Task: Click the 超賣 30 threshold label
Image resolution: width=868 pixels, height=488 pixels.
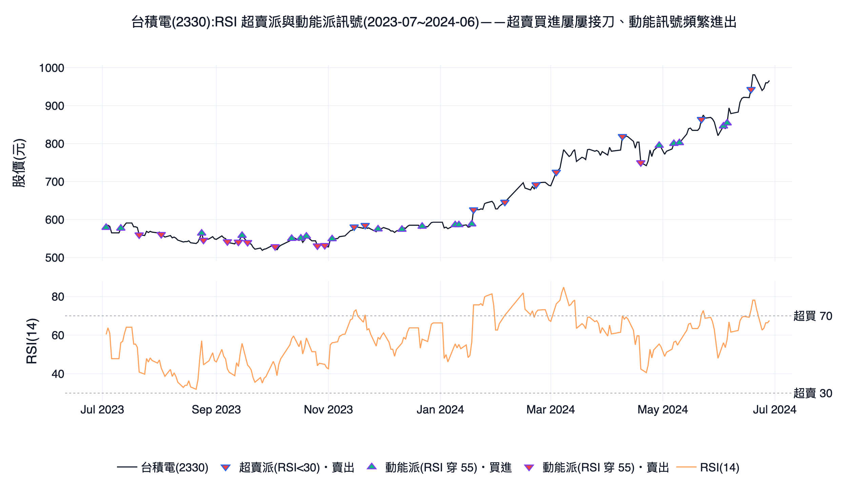Action: (x=813, y=393)
